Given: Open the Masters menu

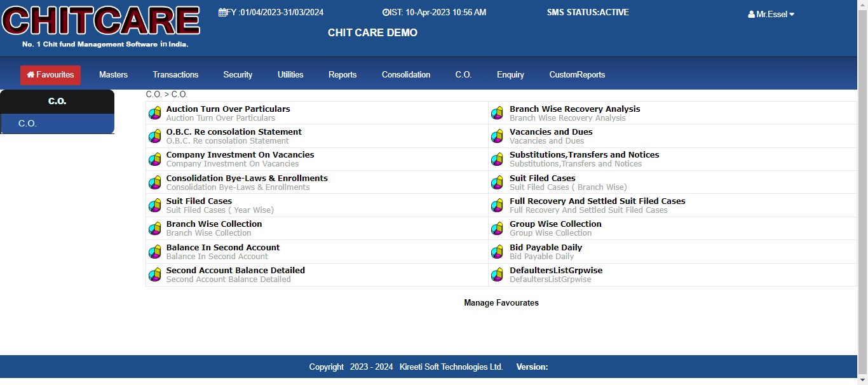Looking at the screenshot, I should pos(113,75).
